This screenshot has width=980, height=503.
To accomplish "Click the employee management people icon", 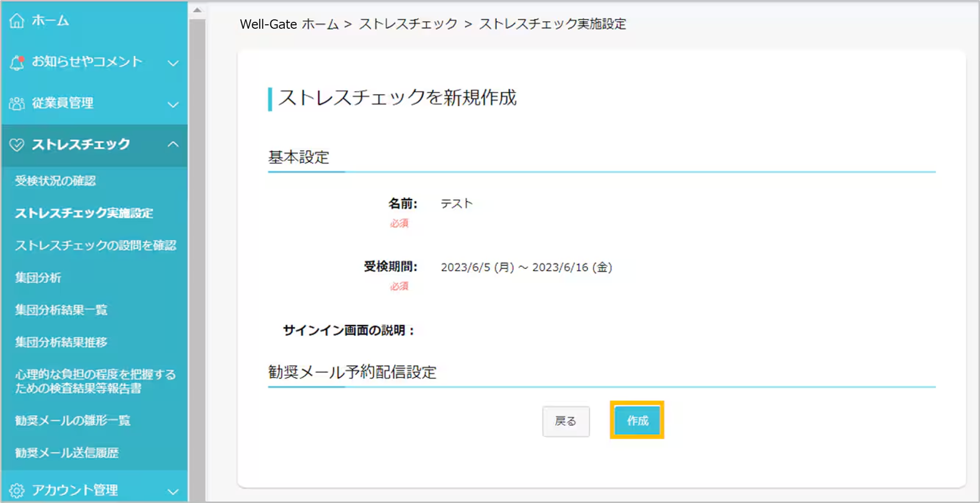I will (16, 103).
